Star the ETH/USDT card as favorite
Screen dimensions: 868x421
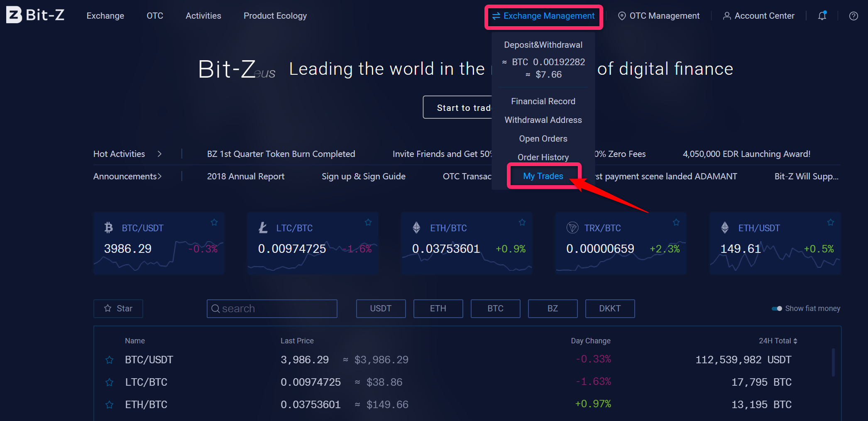point(831,222)
